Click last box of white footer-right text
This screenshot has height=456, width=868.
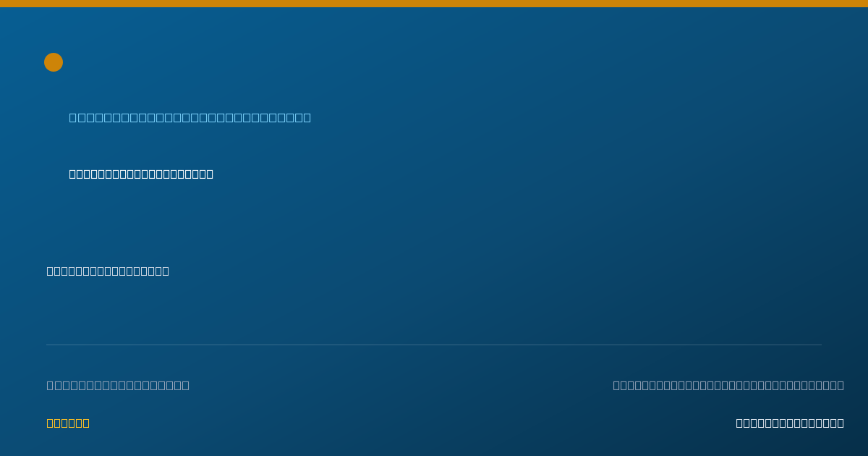tap(840, 423)
